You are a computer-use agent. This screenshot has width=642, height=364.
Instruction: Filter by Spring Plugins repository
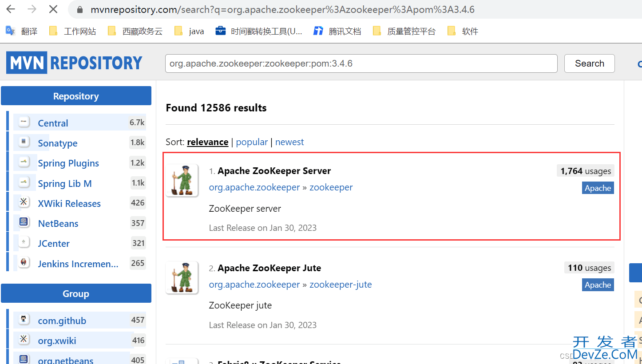pyautogui.click(x=68, y=163)
